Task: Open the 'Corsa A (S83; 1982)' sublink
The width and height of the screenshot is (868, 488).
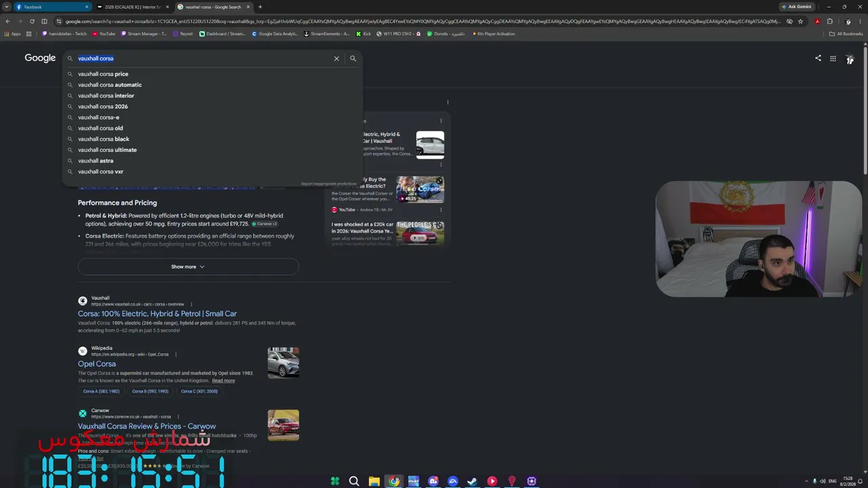Action: click(101, 391)
